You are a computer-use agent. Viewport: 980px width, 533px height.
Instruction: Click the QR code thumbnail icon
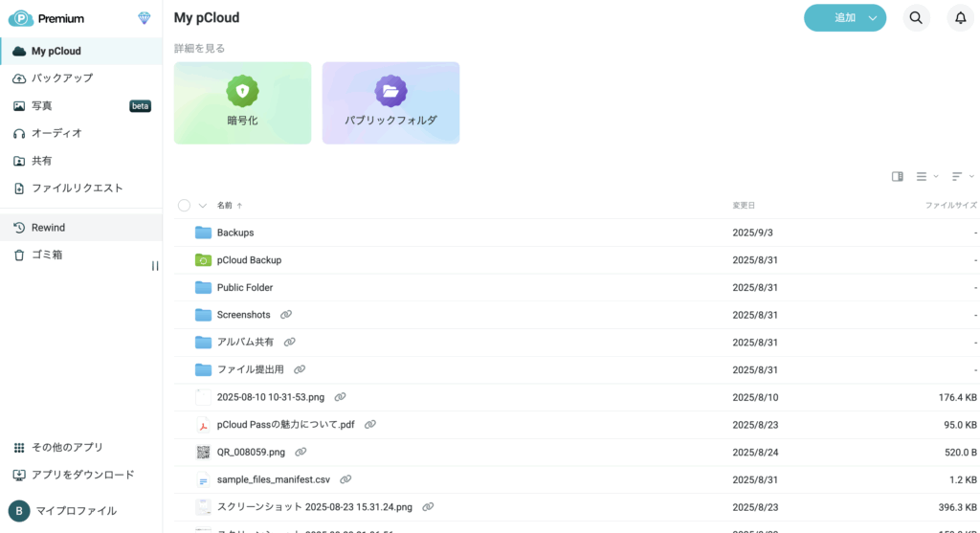[x=203, y=453]
